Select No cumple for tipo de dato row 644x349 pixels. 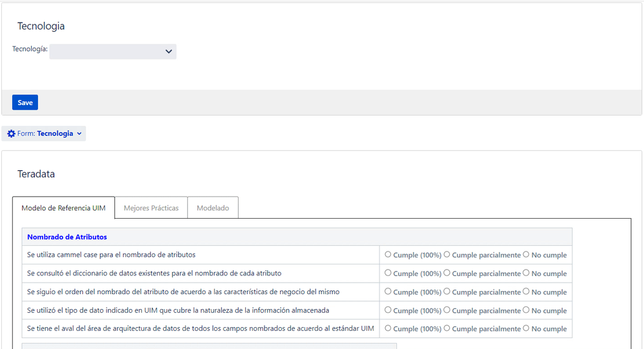526,310
